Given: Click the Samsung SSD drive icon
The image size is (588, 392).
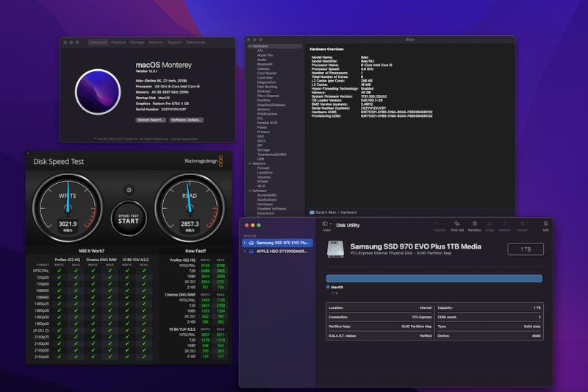Looking at the screenshot, I should [335, 249].
